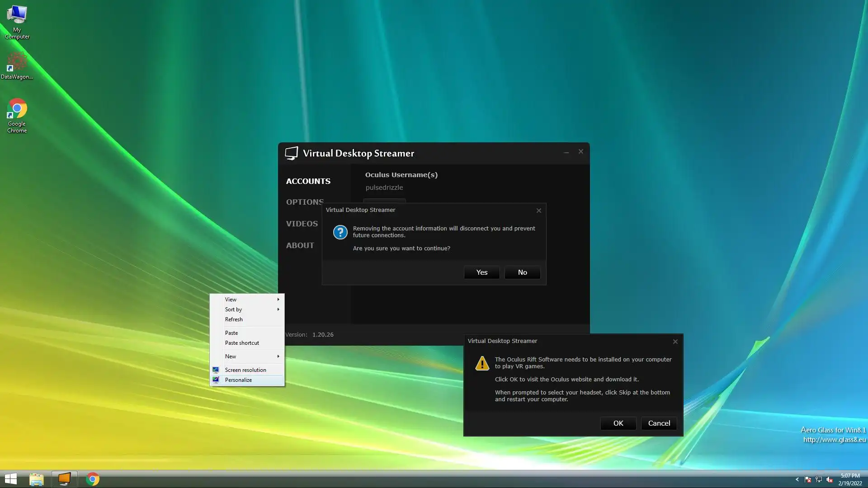Screen dimensions: 868x488
Task: Confirm account removal with Yes
Action: [x=481, y=272]
